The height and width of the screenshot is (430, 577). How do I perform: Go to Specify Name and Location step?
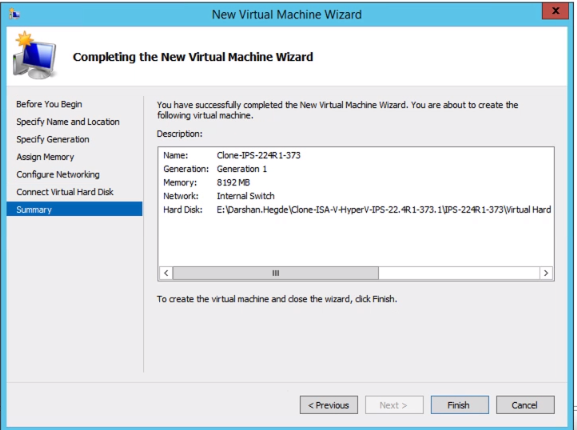click(68, 122)
